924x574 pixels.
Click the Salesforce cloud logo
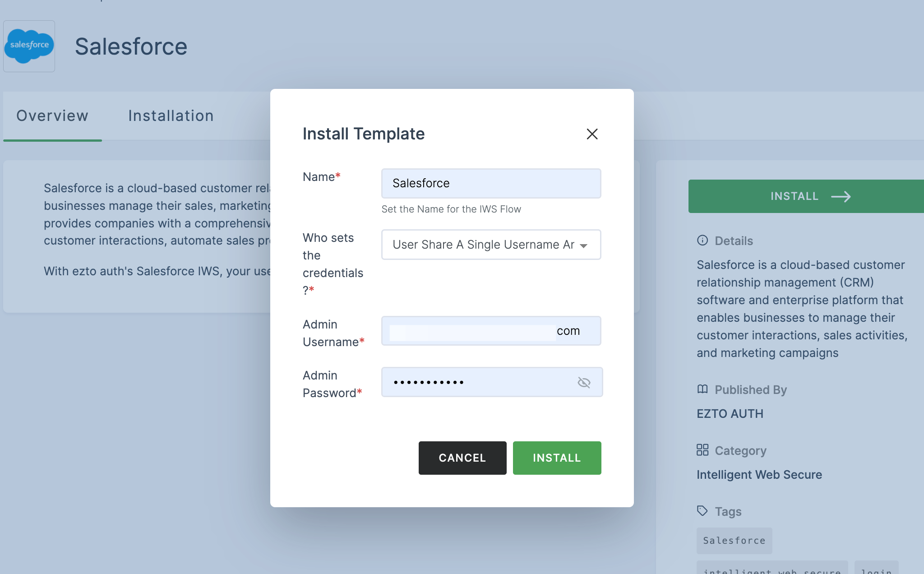(29, 46)
